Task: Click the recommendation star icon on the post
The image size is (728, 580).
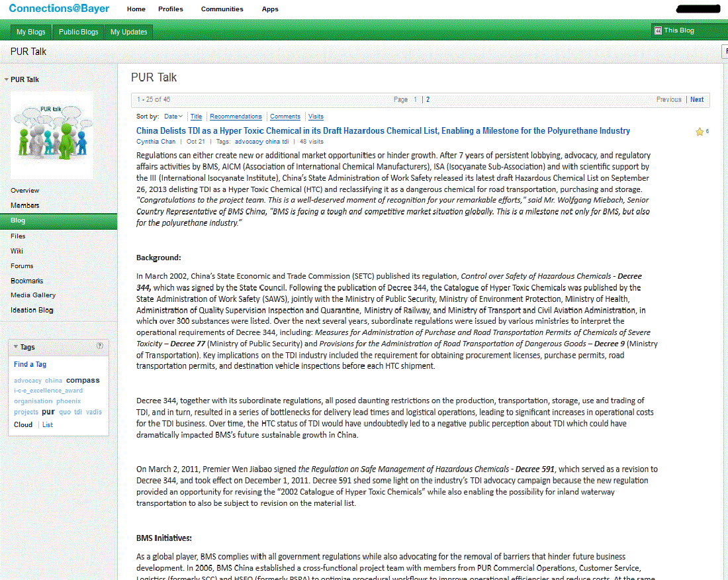Action: (700, 132)
